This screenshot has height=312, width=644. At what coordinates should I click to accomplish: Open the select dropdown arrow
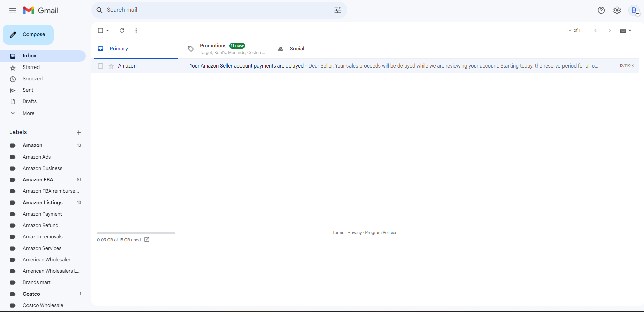pyautogui.click(x=107, y=30)
